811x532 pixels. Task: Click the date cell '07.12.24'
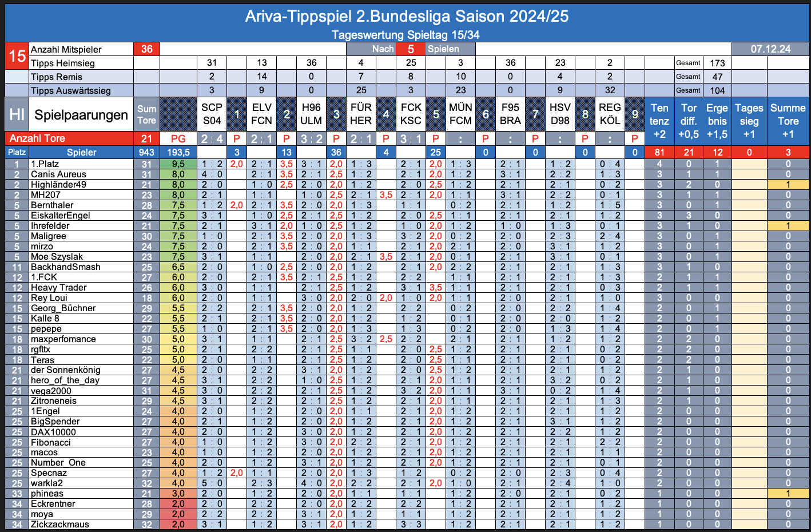coord(770,49)
